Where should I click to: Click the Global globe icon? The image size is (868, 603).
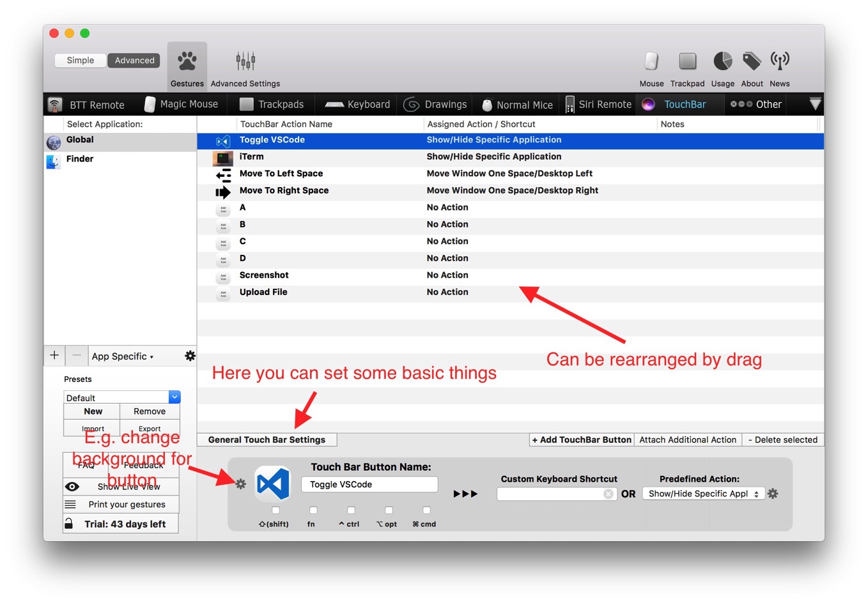coord(54,142)
